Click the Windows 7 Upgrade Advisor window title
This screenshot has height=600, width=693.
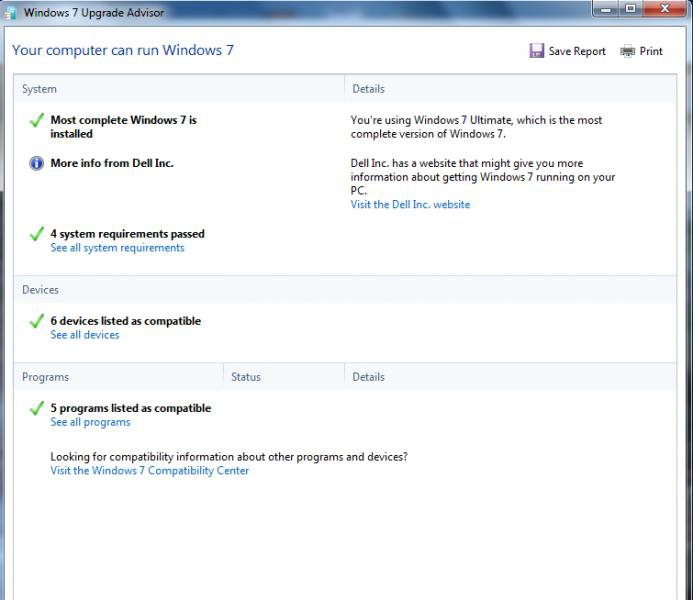[94, 12]
